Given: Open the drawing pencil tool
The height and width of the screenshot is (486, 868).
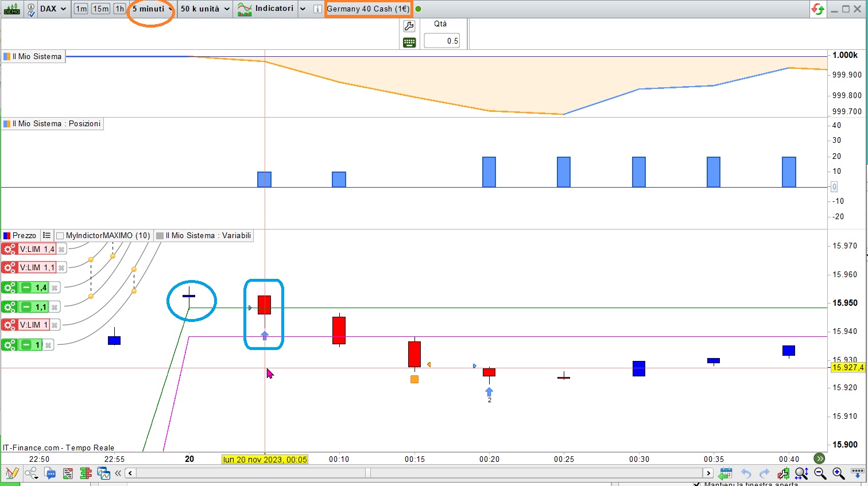Looking at the screenshot, I should pyautogui.click(x=12, y=473).
